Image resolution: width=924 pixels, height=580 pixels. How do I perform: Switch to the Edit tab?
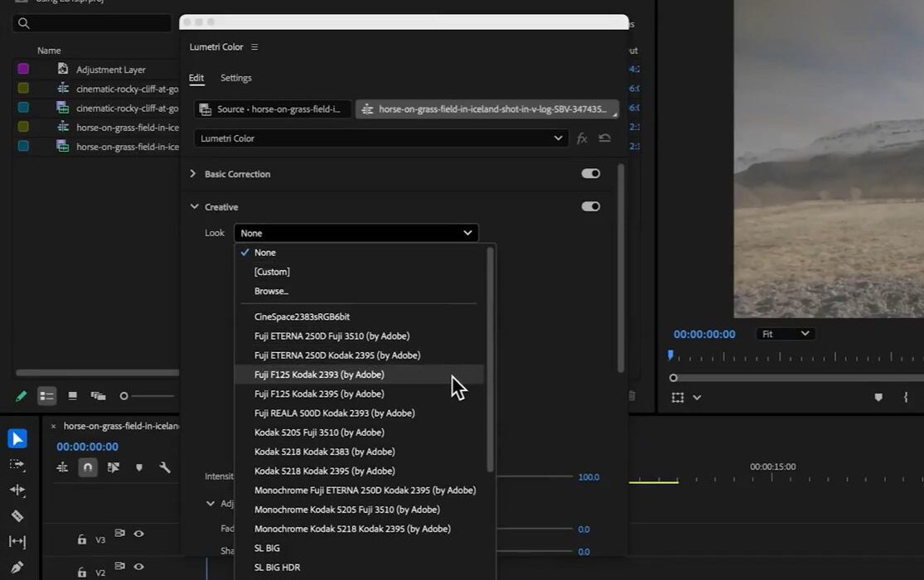196,78
